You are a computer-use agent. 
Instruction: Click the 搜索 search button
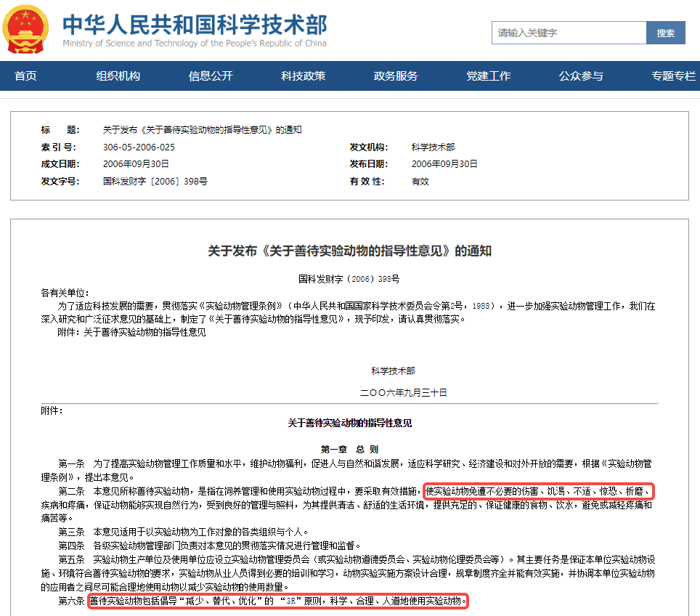(666, 33)
